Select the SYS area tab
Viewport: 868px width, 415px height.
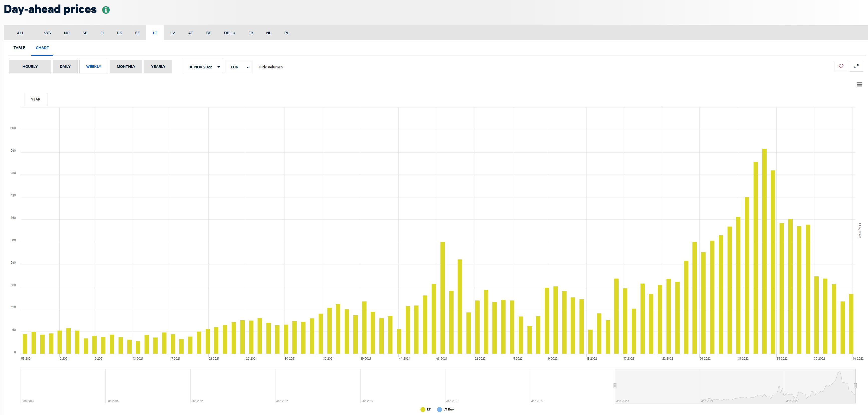pos(47,33)
